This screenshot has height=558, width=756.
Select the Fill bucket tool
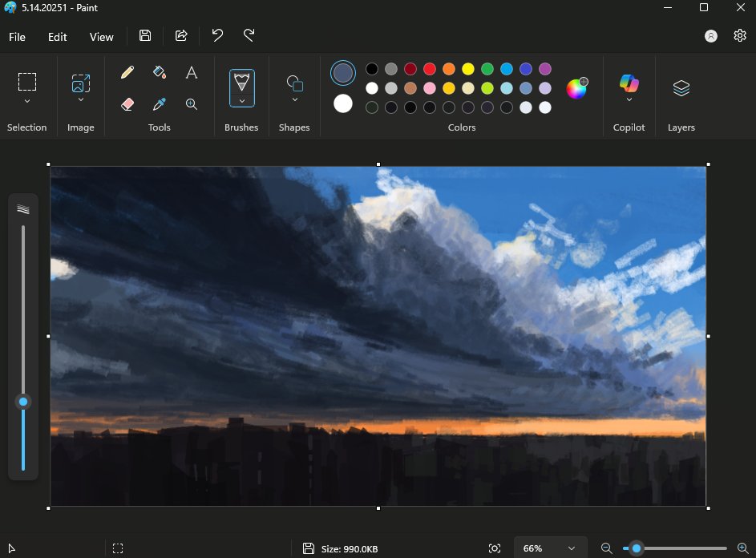(x=160, y=72)
